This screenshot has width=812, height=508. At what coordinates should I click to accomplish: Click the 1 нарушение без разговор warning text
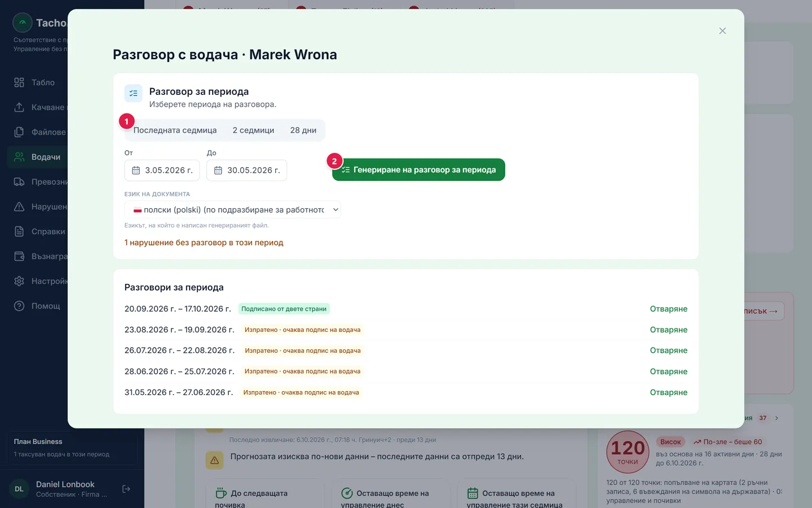tap(204, 243)
